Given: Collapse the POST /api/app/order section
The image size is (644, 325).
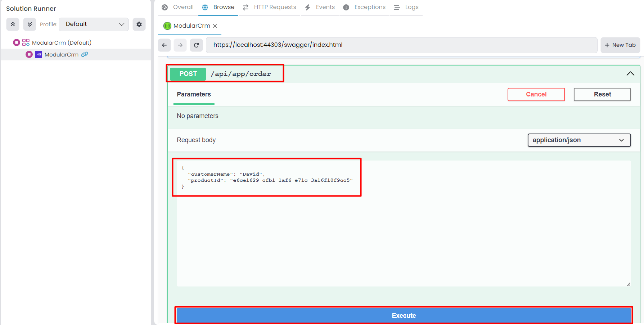Looking at the screenshot, I should pyautogui.click(x=630, y=74).
